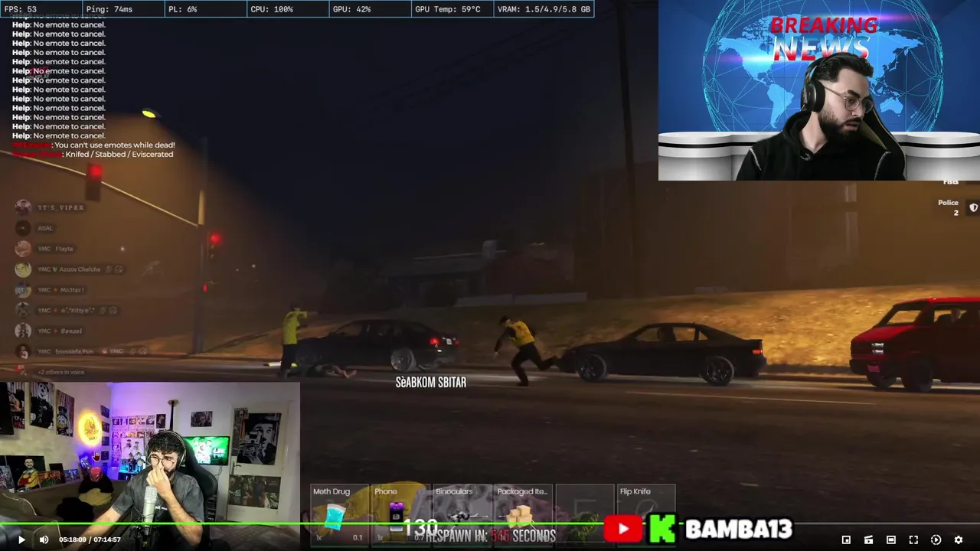Click the VRAM usage stat
The height and width of the screenshot is (551, 980).
pyautogui.click(x=544, y=9)
